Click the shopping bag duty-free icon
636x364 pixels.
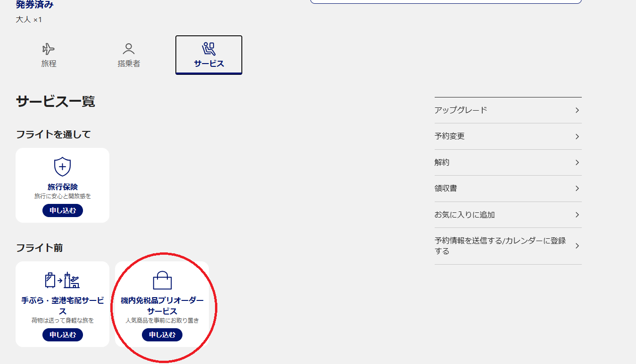(162, 280)
